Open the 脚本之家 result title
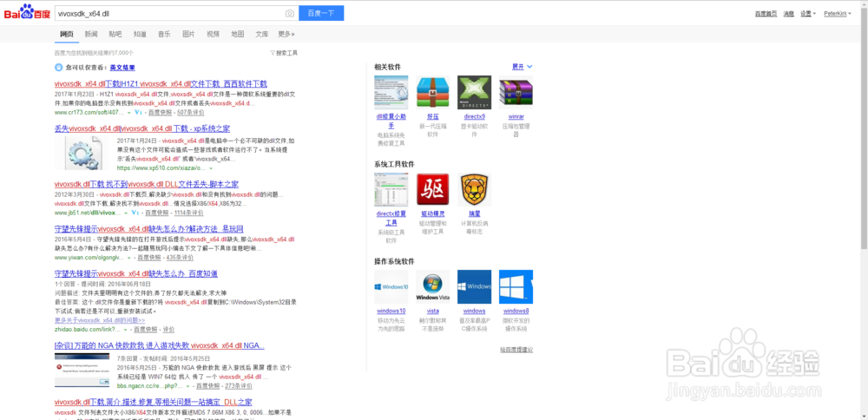 pos(147,184)
